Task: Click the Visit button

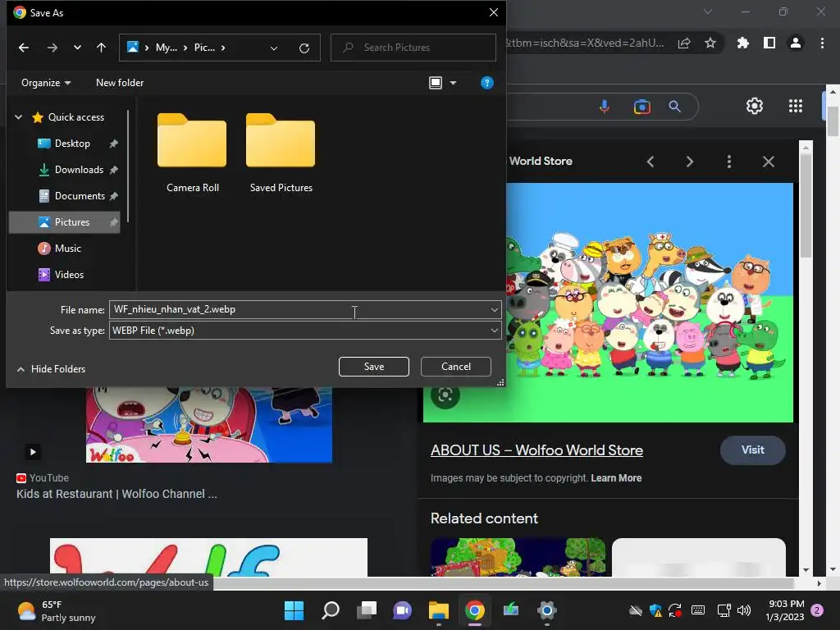Action: click(x=753, y=450)
